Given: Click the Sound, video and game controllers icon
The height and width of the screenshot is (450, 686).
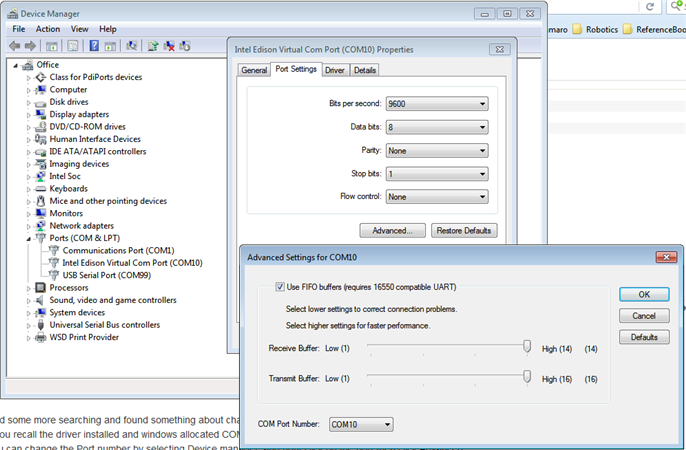Looking at the screenshot, I should 40,300.
